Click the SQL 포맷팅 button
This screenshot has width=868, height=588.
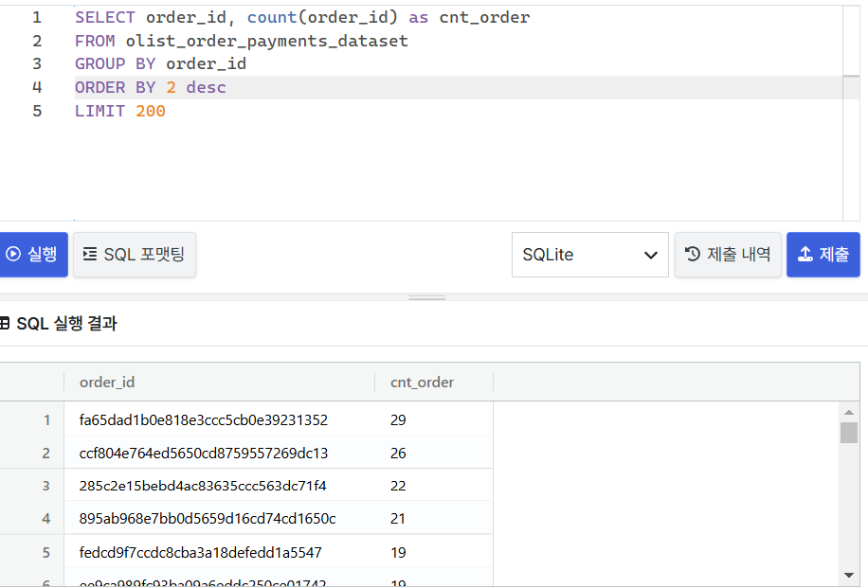(x=134, y=254)
